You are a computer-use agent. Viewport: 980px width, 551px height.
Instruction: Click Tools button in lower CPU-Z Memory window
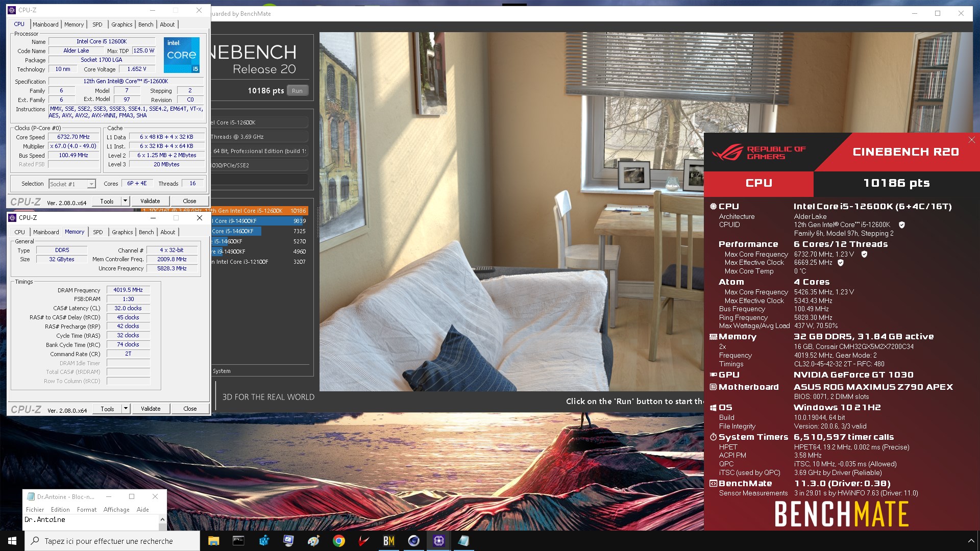107,409
